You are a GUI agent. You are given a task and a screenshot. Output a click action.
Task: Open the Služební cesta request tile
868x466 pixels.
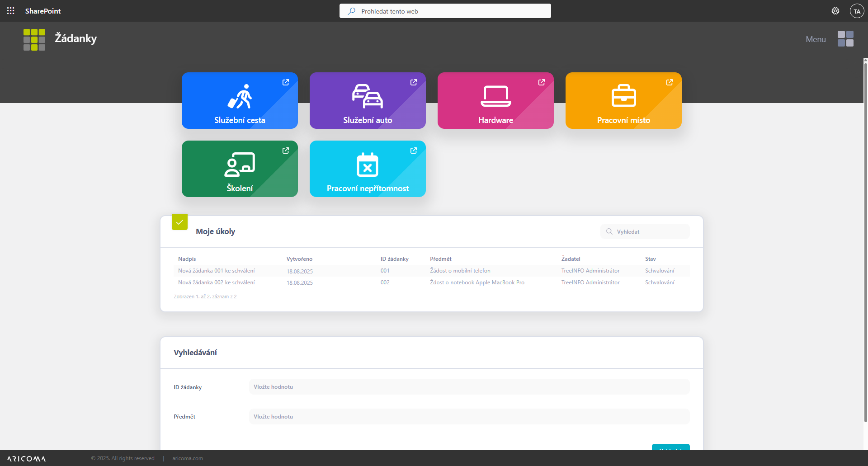coord(240,101)
